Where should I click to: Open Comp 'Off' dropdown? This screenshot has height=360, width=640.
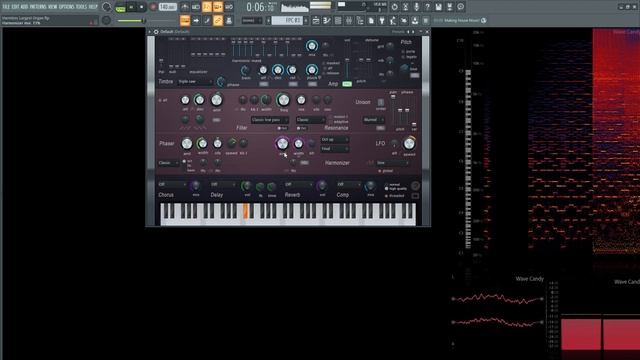[349, 184]
